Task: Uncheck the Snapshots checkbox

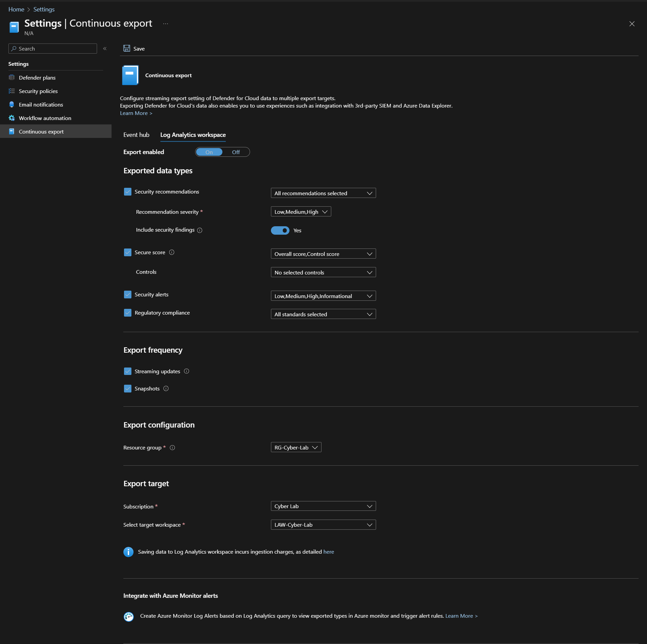Action: 128,388
